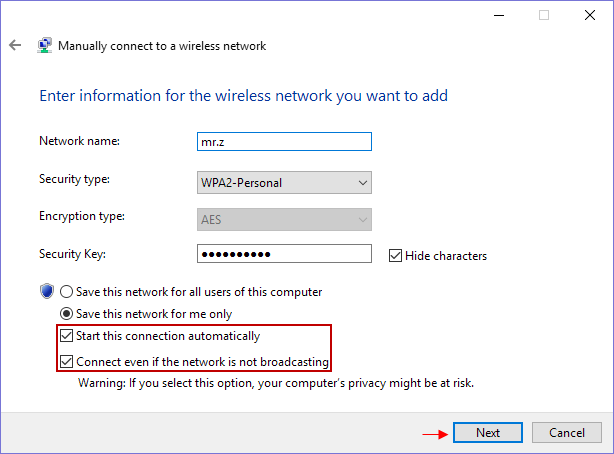This screenshot has height=454, width=614.
Task: Uncheck Start this connection automatically
Action: (67, 336)
